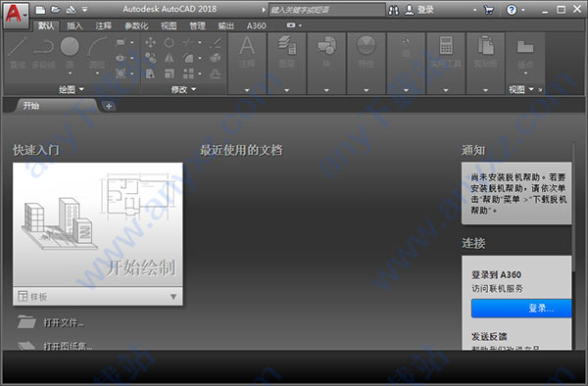Select the Stretch tool in Modify panel

point(150,73)
